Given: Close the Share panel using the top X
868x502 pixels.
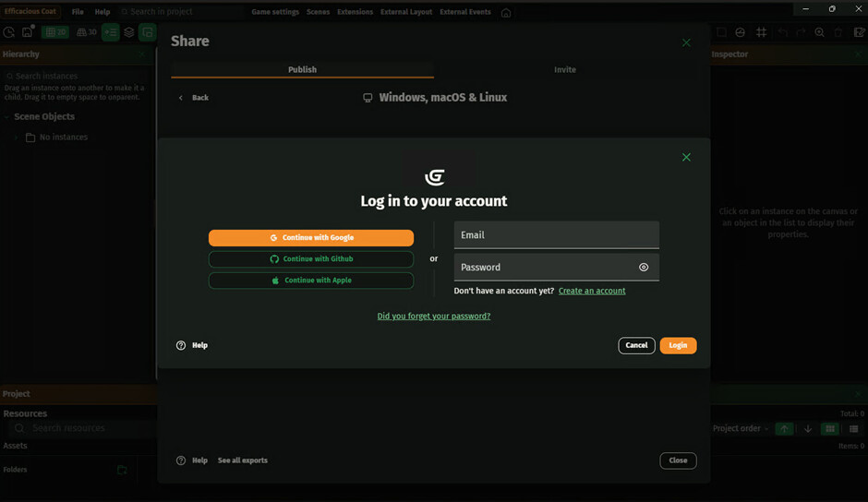Looking at the screenshot, I should coord(686,42).
